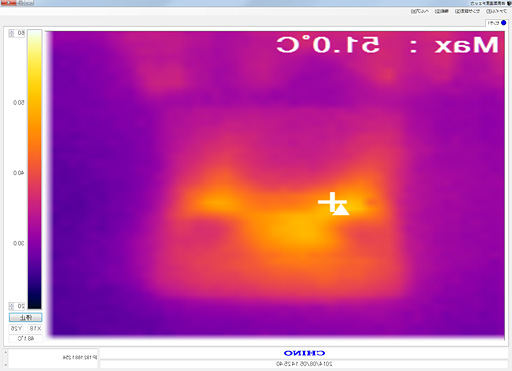The image size is (512, 371).
Task: Click the blue sensor status dot
Action: 503,23
